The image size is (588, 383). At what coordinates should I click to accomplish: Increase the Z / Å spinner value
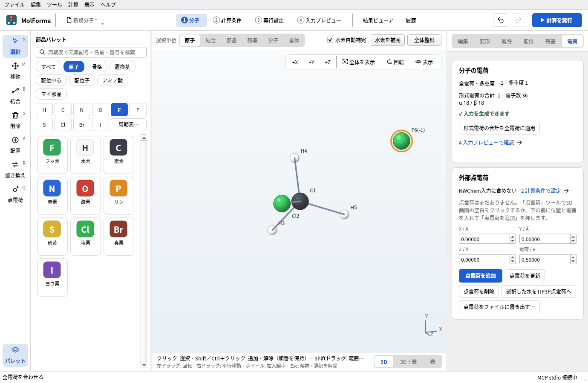[513, 257]
